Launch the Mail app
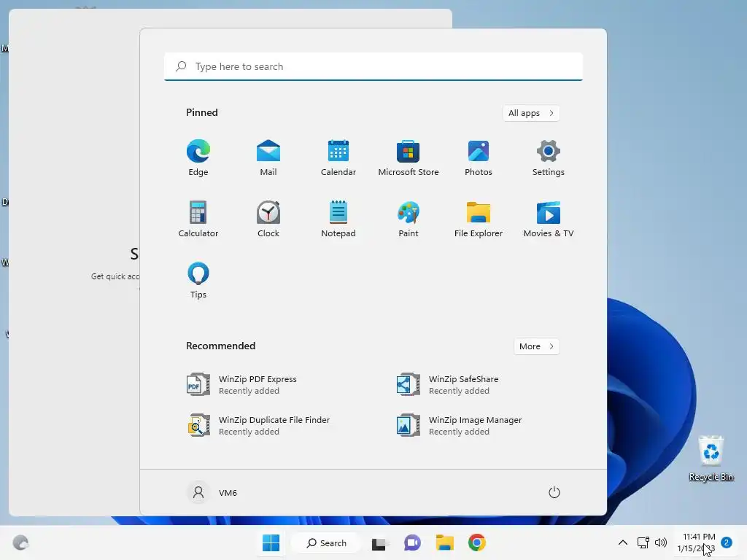The image size is (747, 560). 268,158
